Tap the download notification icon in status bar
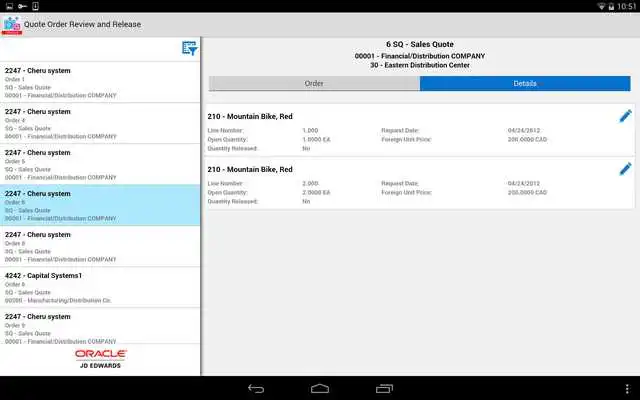 pyautogui.click(x=36, y=6)
